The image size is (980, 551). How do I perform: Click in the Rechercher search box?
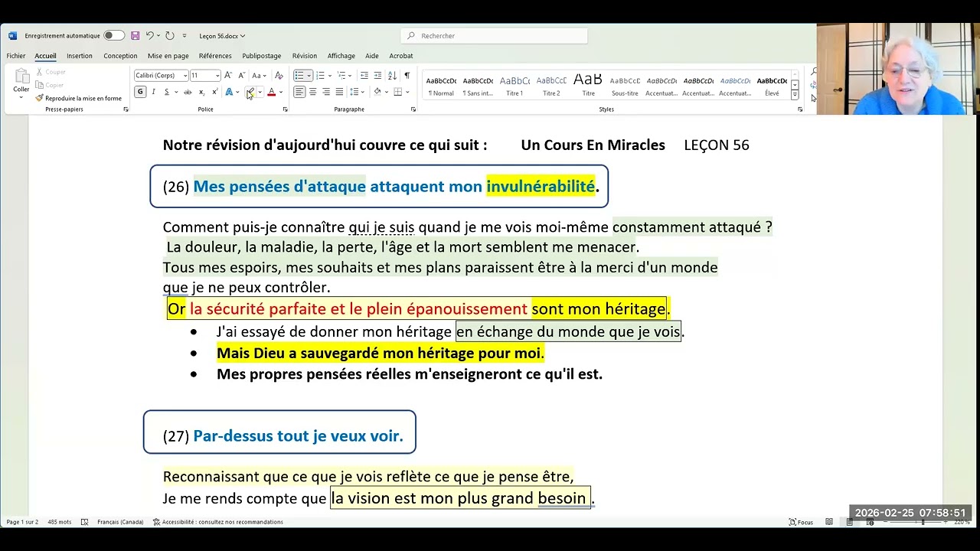pyautogui.click(x=494, y=36)
